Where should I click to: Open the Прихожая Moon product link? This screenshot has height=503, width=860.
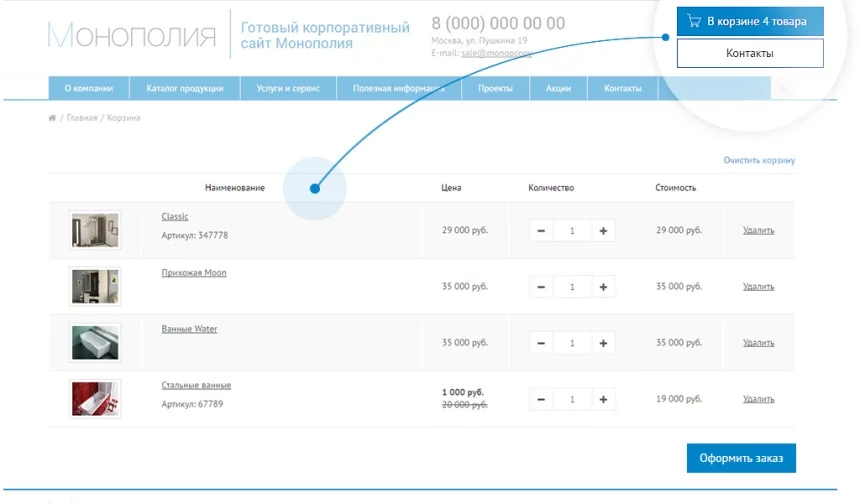click(x=194, y=273)
